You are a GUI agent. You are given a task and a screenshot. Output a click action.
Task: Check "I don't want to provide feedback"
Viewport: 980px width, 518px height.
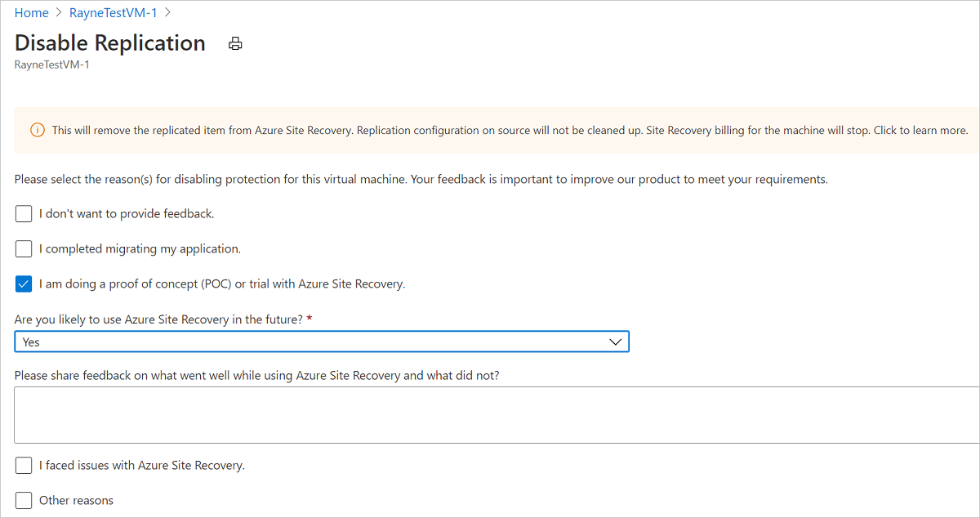pos(24,213)
